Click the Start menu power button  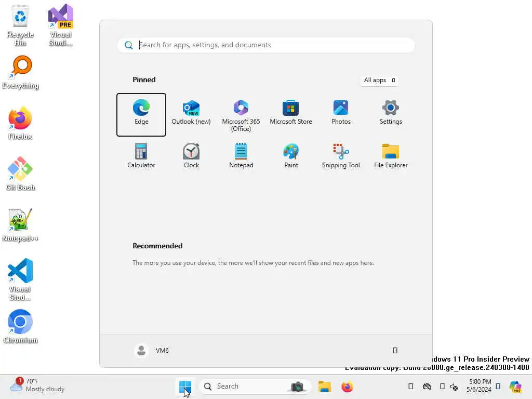[395, 351]
